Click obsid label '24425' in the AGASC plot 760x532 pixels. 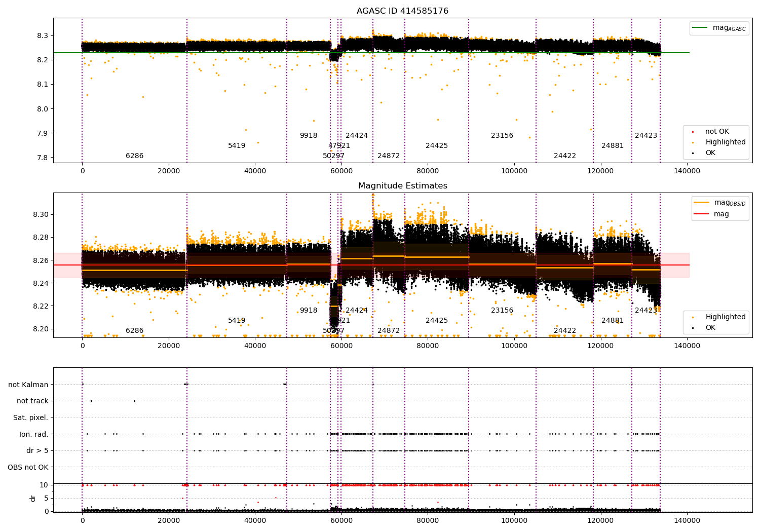pos(437,146)
